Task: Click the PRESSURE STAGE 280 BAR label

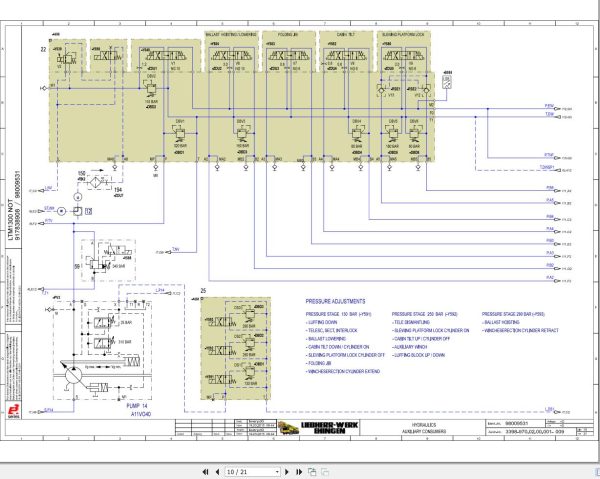Action: 513,314
